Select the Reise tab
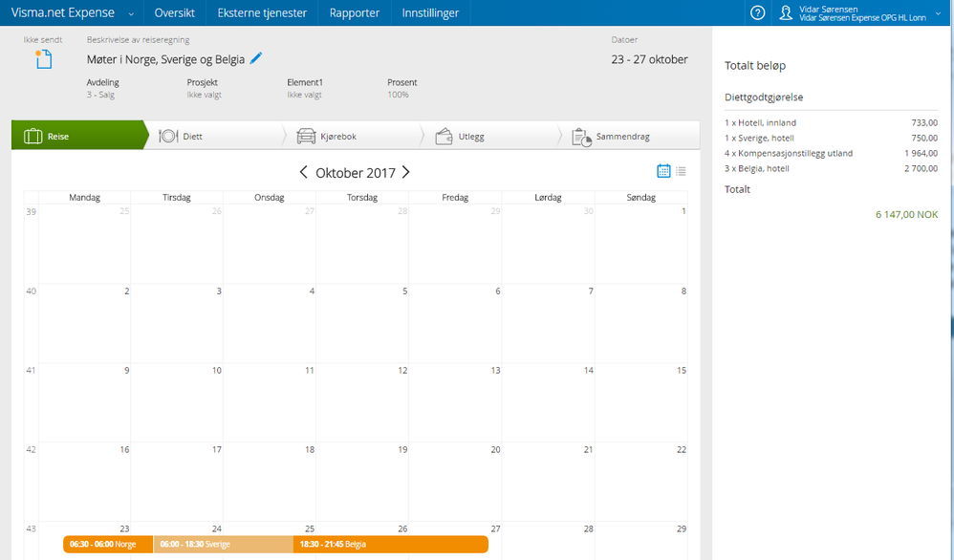Viewport: 954px width, 560px height. 79,136
